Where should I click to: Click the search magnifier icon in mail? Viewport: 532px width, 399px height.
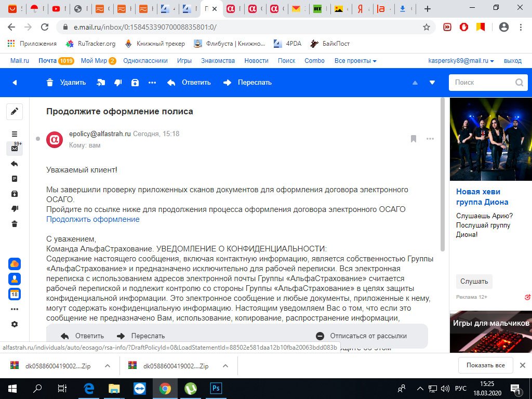coord(519,83)
